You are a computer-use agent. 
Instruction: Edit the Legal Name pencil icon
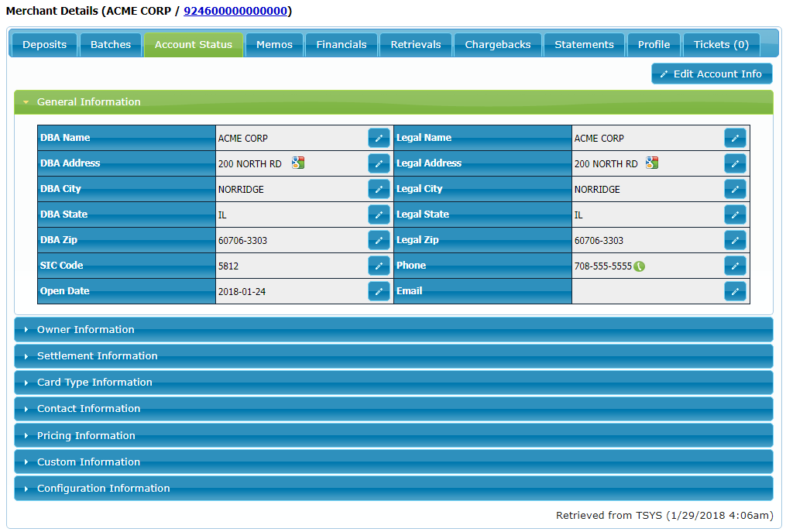click(735, 138)
